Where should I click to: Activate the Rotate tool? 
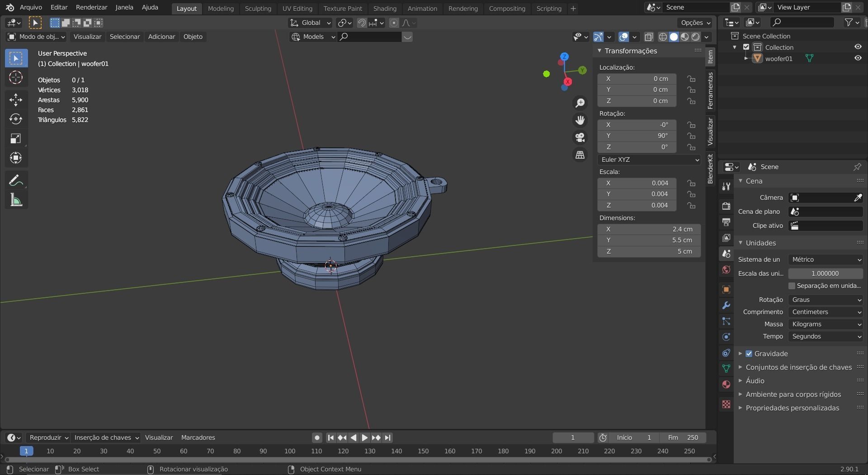[16, 119]
